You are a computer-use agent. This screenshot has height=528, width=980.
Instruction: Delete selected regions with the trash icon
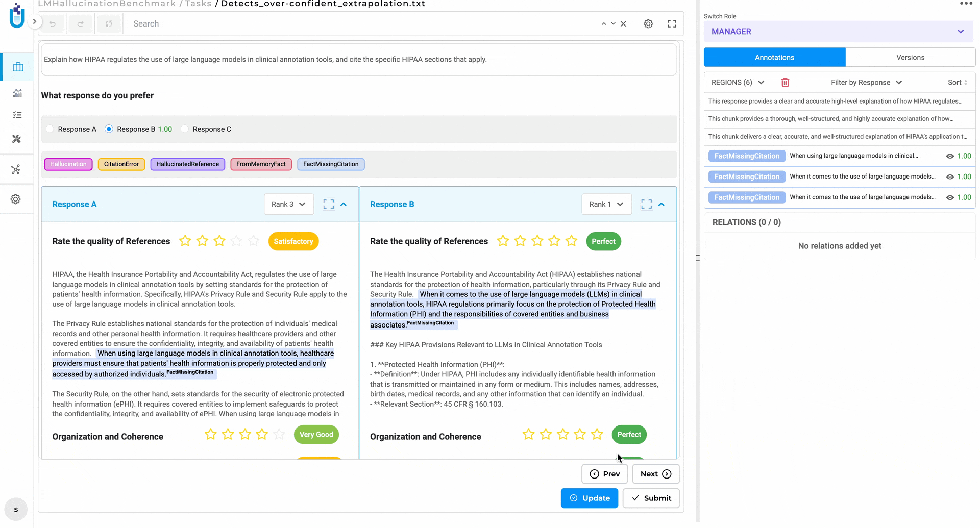(x=785, y=82)
